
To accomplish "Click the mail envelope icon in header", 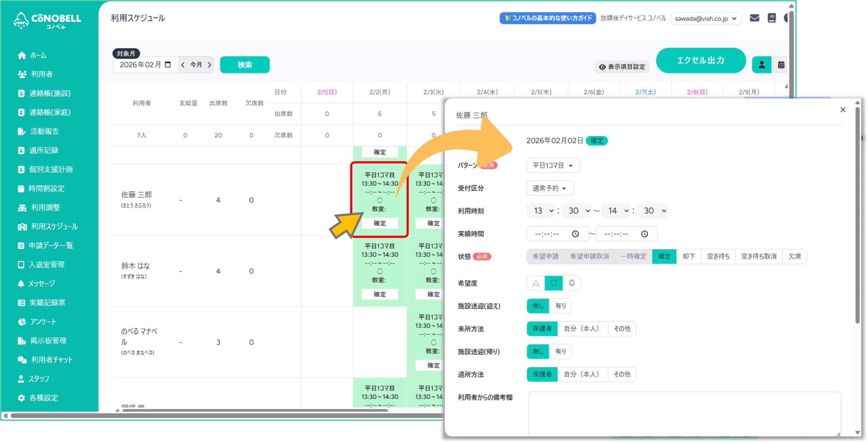I will click(x=754, y=18).
